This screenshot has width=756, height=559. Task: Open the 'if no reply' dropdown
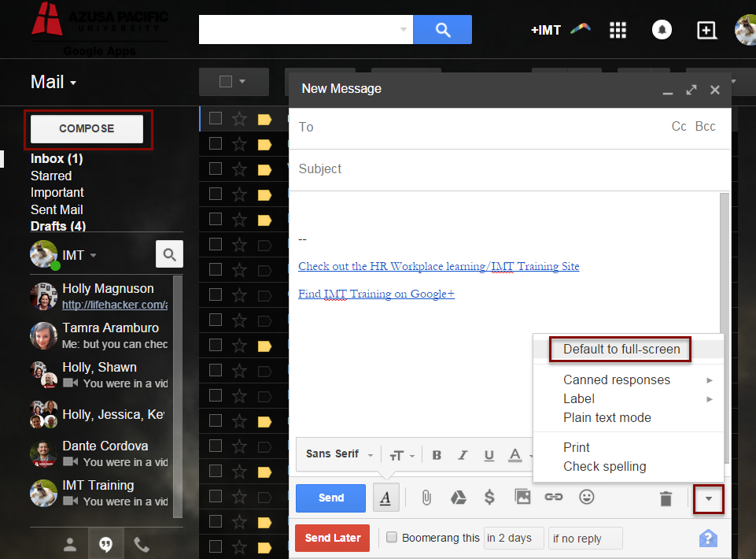pyautogui.click(x=585, y=539)
